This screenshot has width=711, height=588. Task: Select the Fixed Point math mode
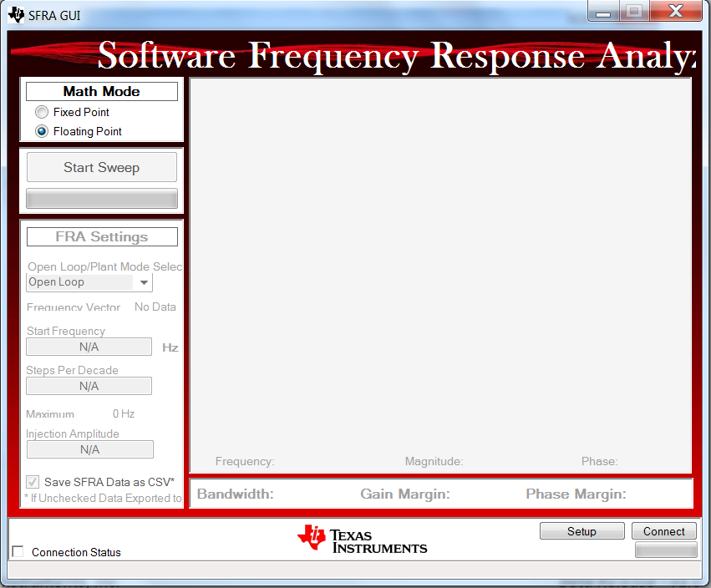tap(41, 112)
